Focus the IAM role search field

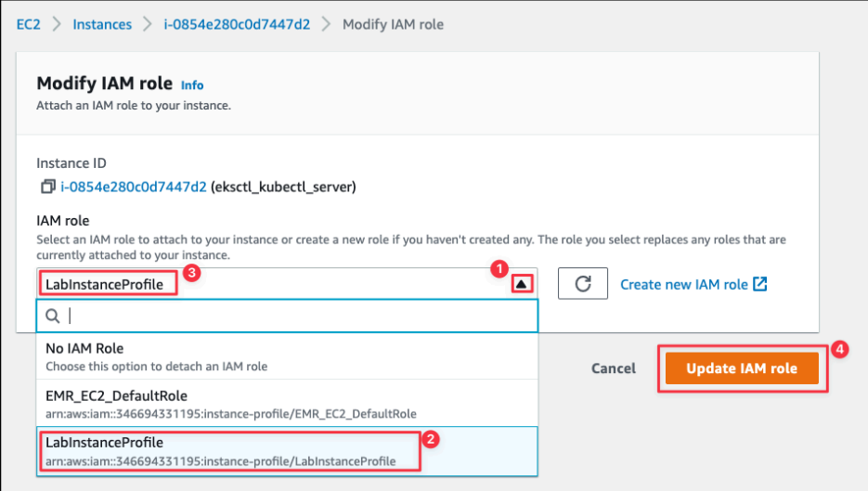(x=287, y=317)
